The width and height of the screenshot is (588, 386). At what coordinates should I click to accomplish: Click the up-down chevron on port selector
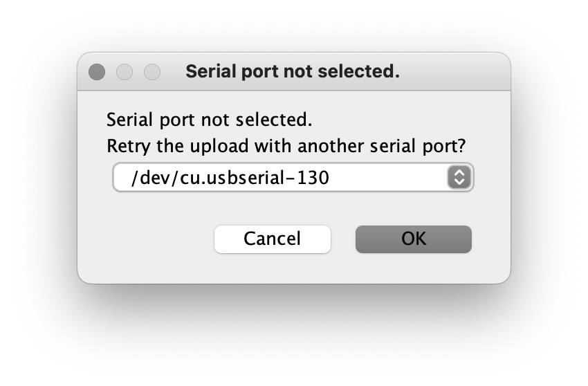[x=459, y=177]
